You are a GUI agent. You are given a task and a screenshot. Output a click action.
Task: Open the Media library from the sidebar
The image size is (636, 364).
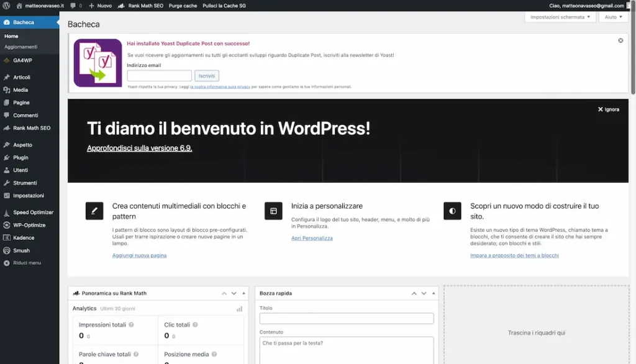(x=20, y=89)
